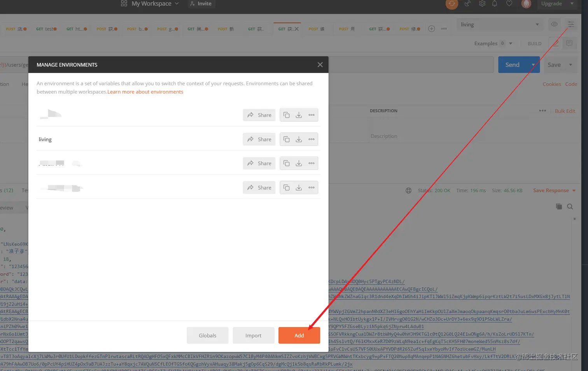
Task: Click Bulk Edit link
Action: pos(565,111)
